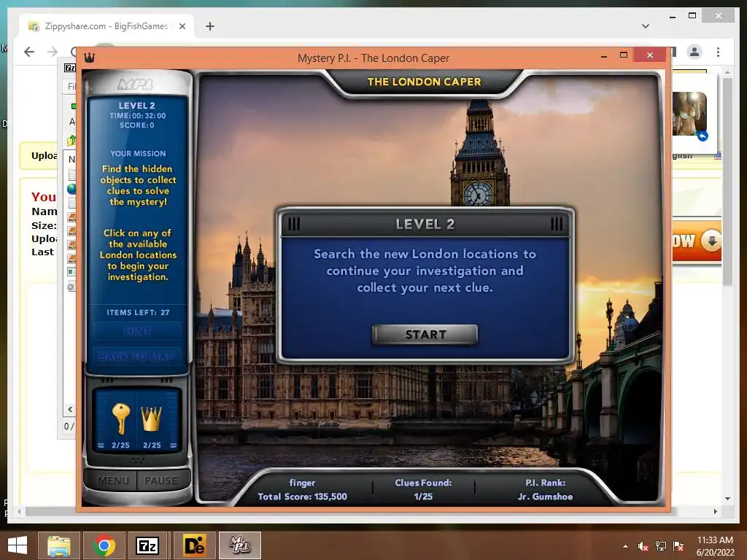The width and height of the screenshot is (747, 560).
Task: Click scroll-down arrow of browser scrollbar
Action: pos(727,499)
